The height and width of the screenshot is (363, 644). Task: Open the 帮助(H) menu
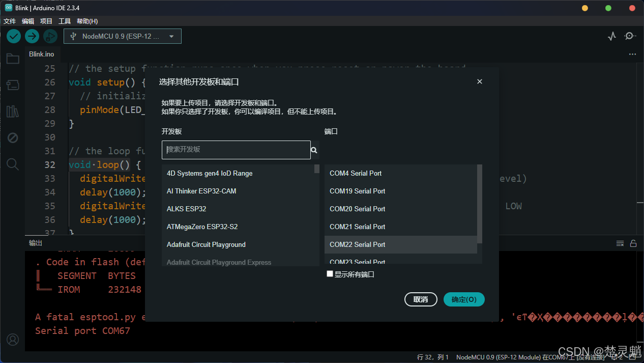point(87,21)
